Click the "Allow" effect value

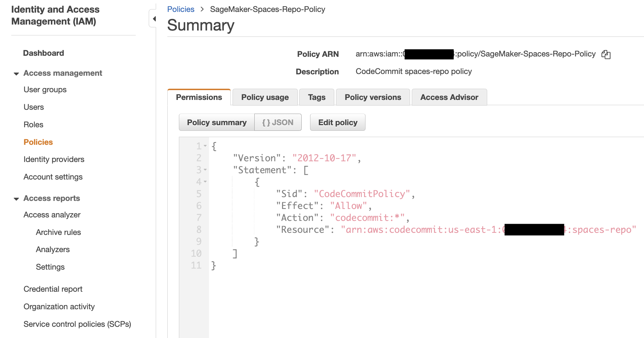pos(348,206)
